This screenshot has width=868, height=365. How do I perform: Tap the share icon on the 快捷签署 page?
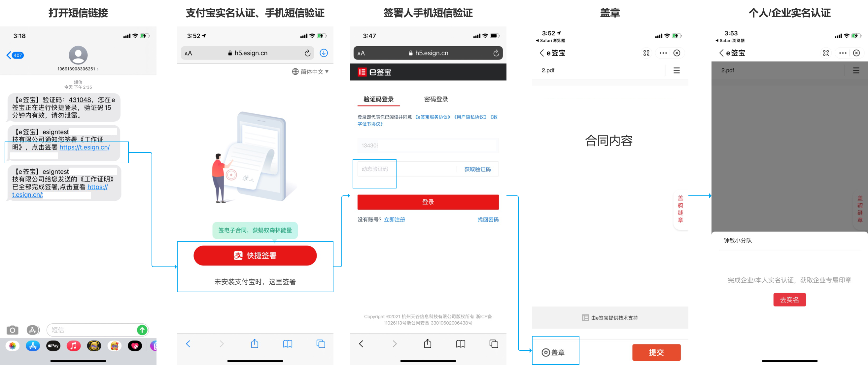tap(255, 344)
